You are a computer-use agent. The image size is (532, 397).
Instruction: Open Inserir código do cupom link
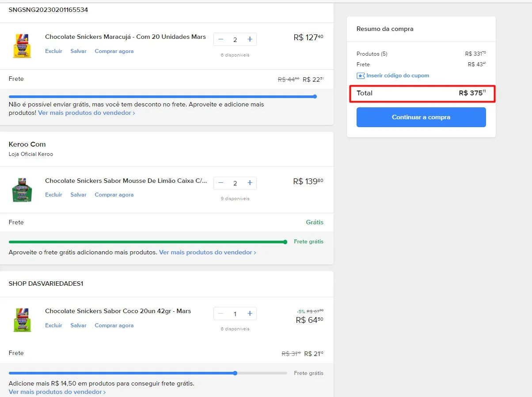click(398, 76)
